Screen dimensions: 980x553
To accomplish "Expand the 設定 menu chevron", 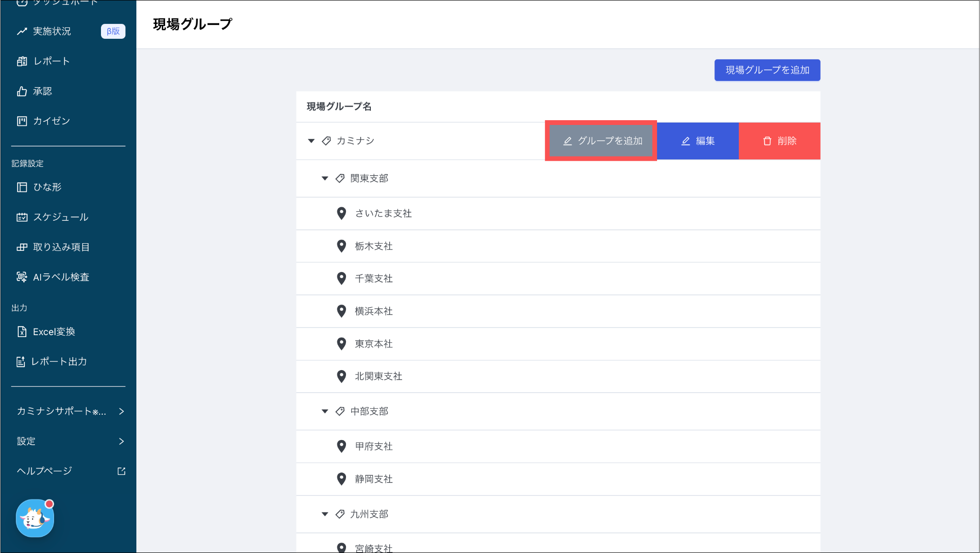I will (x=121, y=441).
